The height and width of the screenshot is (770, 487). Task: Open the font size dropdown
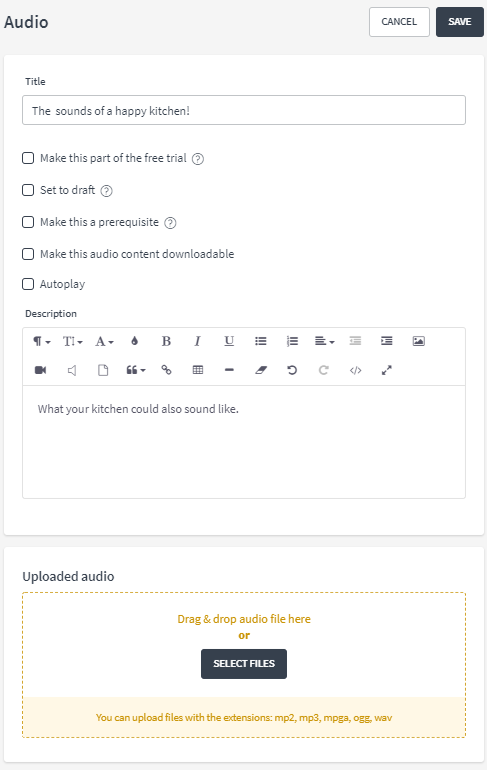coord(73,341)
